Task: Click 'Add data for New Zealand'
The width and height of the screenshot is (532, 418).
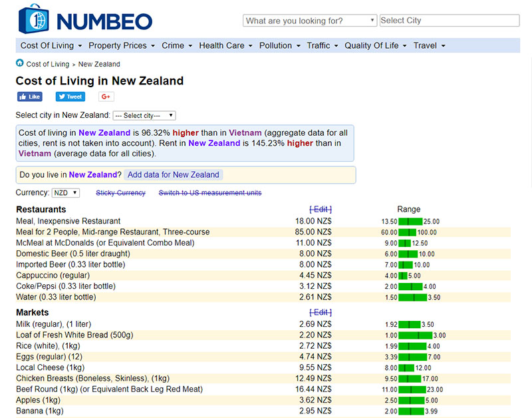Action: click(173, 174)
